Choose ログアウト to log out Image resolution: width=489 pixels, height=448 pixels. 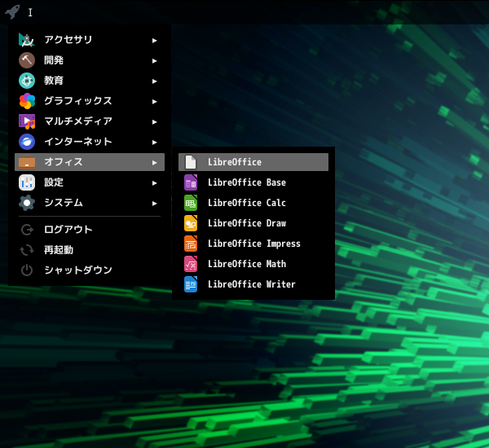(x=90, y=230)
